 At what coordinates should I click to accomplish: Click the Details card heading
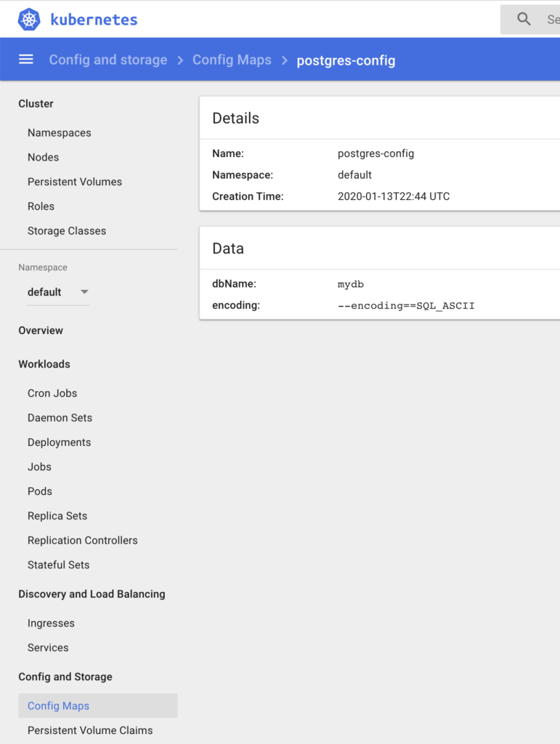[x=235, y=118]
